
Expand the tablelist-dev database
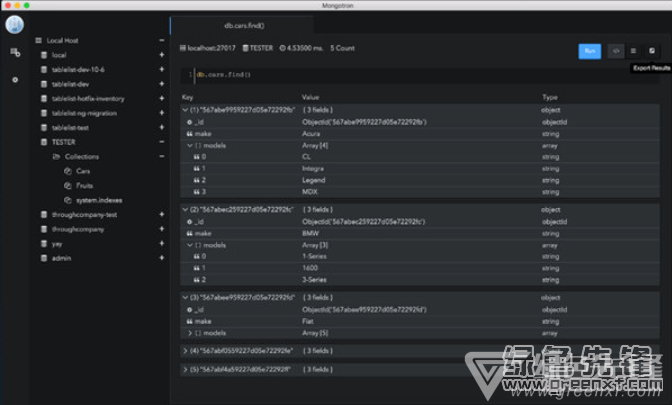(162, 84)
